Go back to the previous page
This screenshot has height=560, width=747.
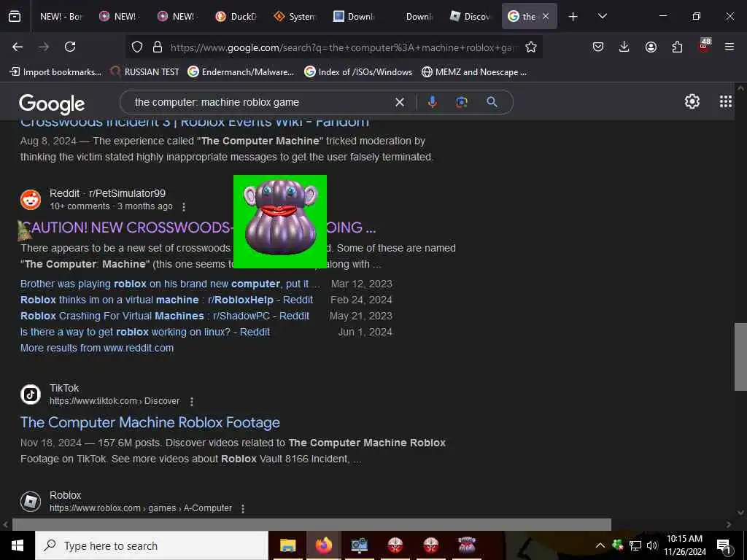tap(18, 47)
